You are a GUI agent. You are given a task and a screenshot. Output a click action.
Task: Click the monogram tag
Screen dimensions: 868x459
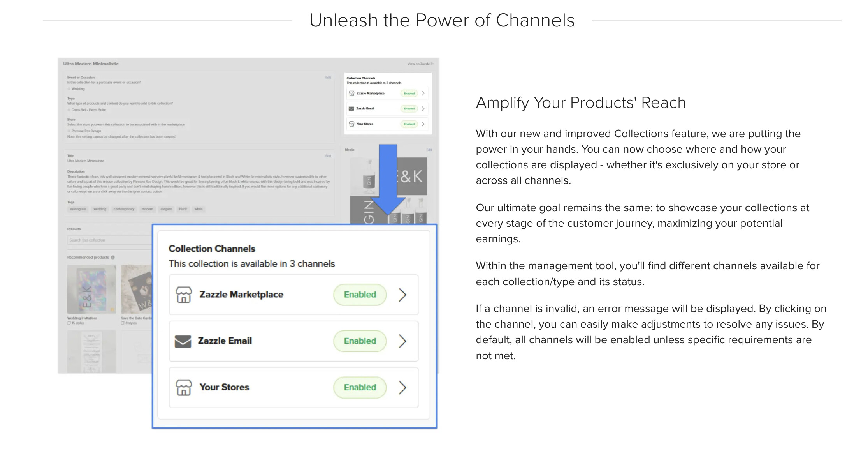click(x=78, y=209)
